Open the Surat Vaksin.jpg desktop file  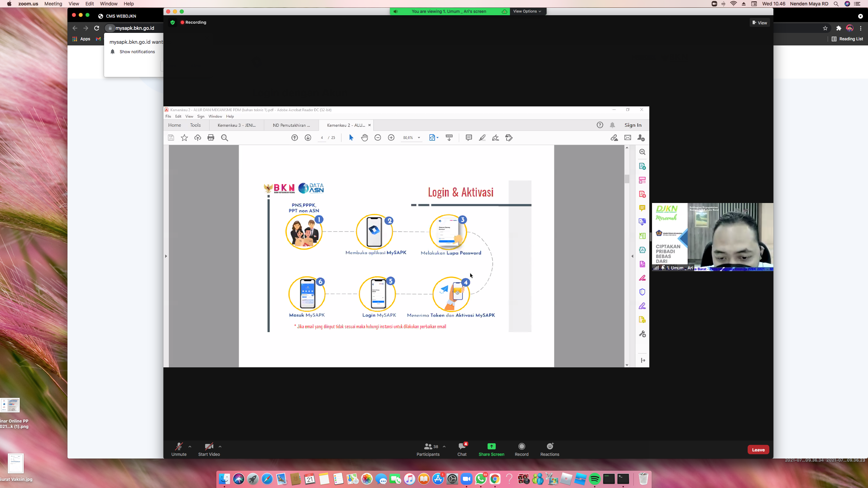pos(16,464)
